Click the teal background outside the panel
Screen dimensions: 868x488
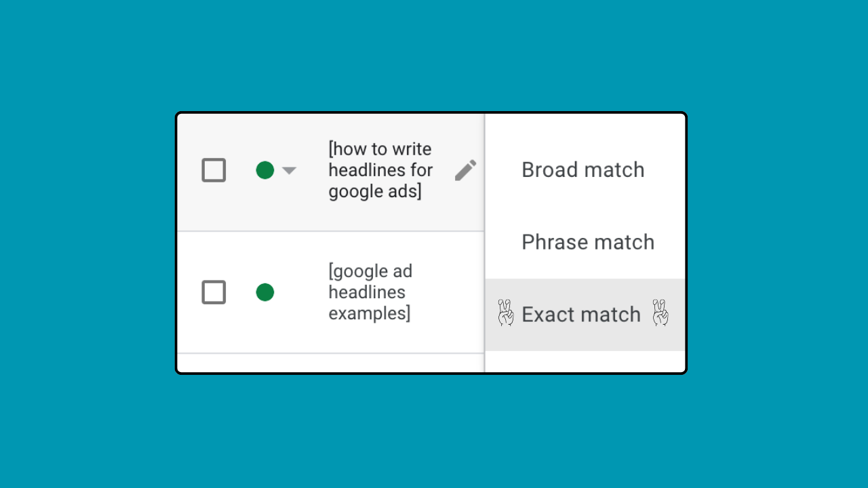click(88, 244)
